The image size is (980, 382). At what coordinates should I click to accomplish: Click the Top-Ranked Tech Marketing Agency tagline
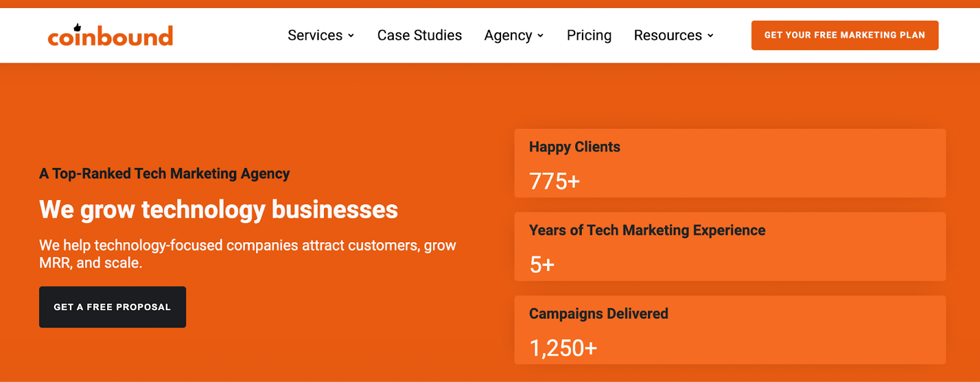coord(164,174)
